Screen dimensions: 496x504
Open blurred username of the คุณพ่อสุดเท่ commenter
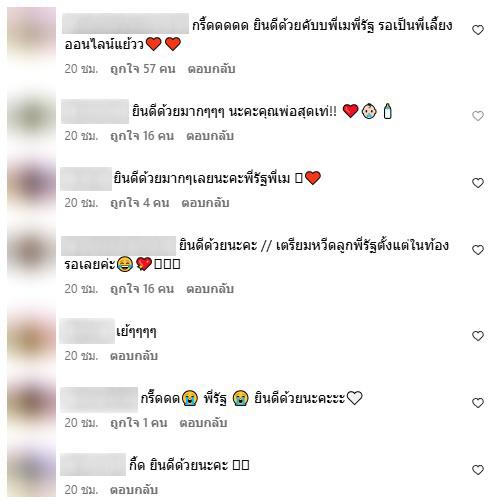[95, 111]
